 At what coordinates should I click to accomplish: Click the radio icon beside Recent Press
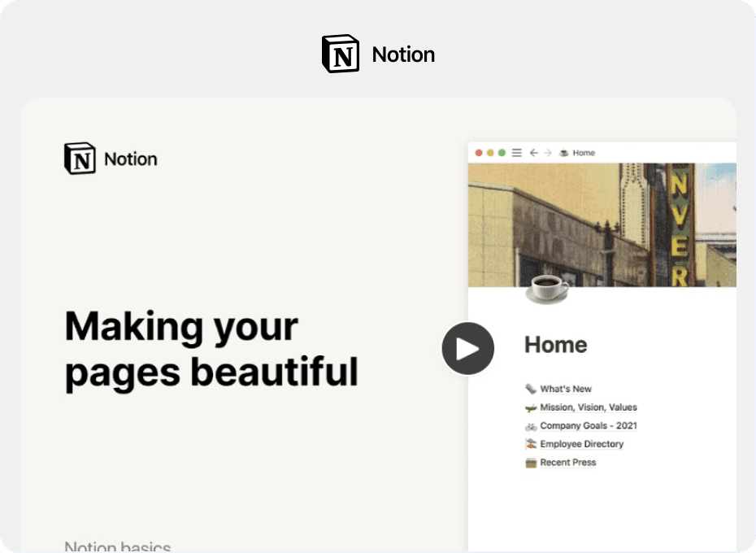[531, 463]
